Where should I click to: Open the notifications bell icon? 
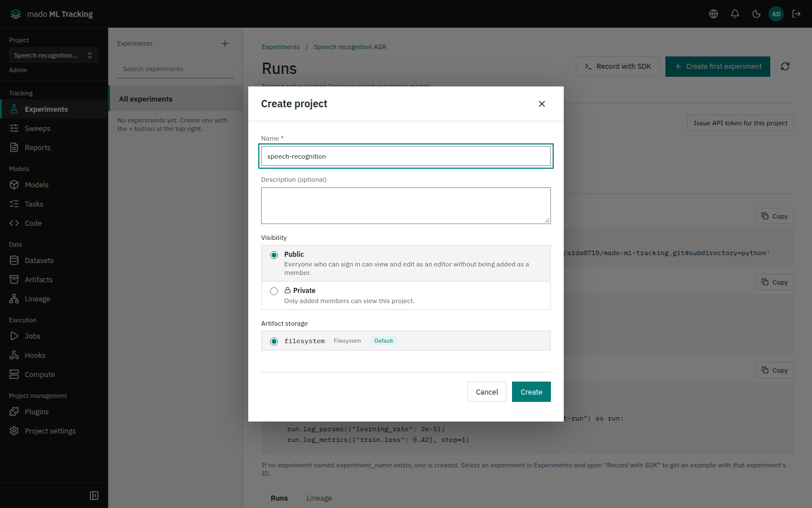[x=735, y=14]
